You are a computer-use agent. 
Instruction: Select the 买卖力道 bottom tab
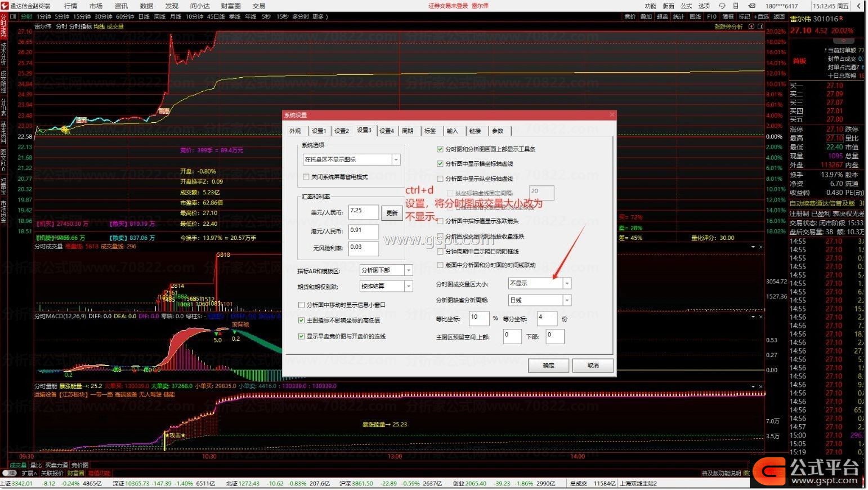(x=56, y=465)
